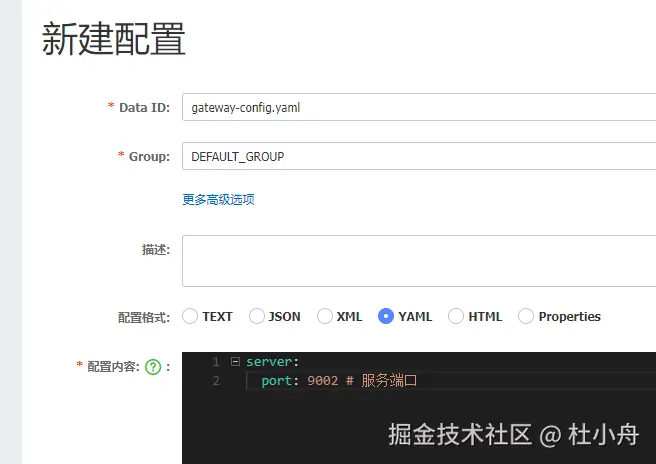The image size is (656, 464).
Task: Click the Data ID input field
Action: pyautogui.click(x=419, y=108)
